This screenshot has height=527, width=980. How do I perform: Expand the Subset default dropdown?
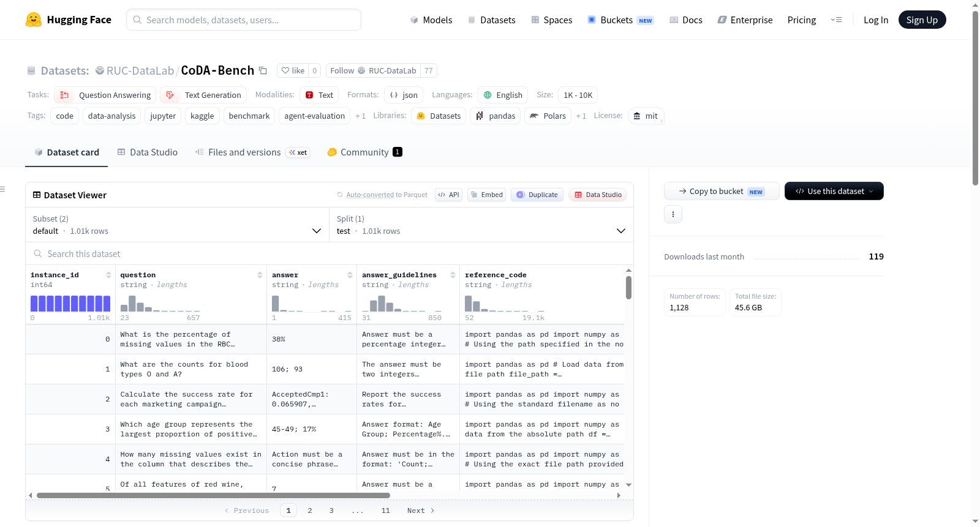178,225
